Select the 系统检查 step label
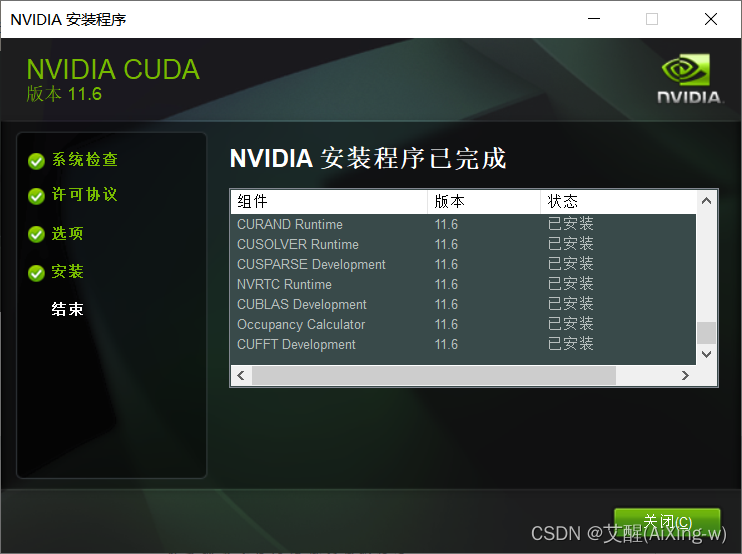 [x=85, y=159]
